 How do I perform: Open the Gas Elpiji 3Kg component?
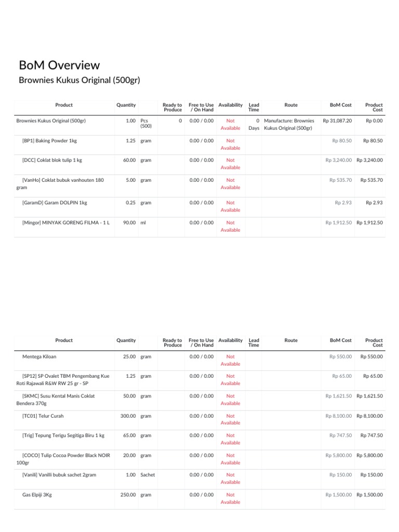[37, 495]
